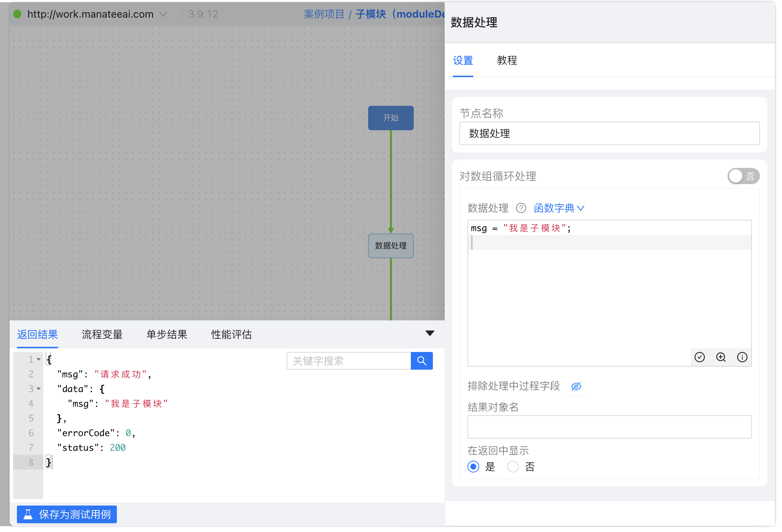Click the help question mark next to 数据处理
The height and width of the screenshot is (532, 782).
521,208
